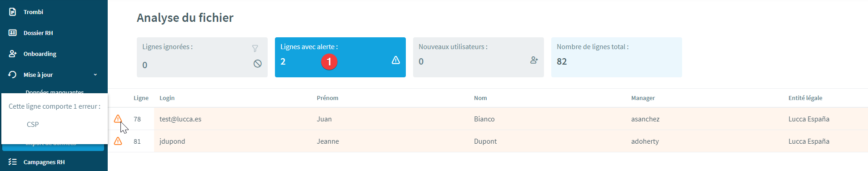Click the warning icon on line 78
This screenshot has width=868, height=171.
tap(118, 119)
